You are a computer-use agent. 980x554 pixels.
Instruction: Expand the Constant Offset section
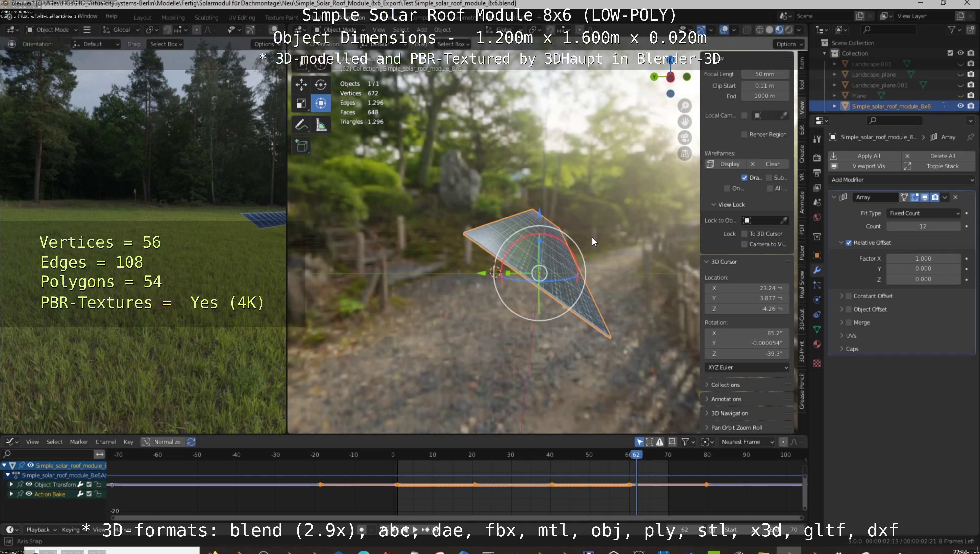(x=842, y=296)
